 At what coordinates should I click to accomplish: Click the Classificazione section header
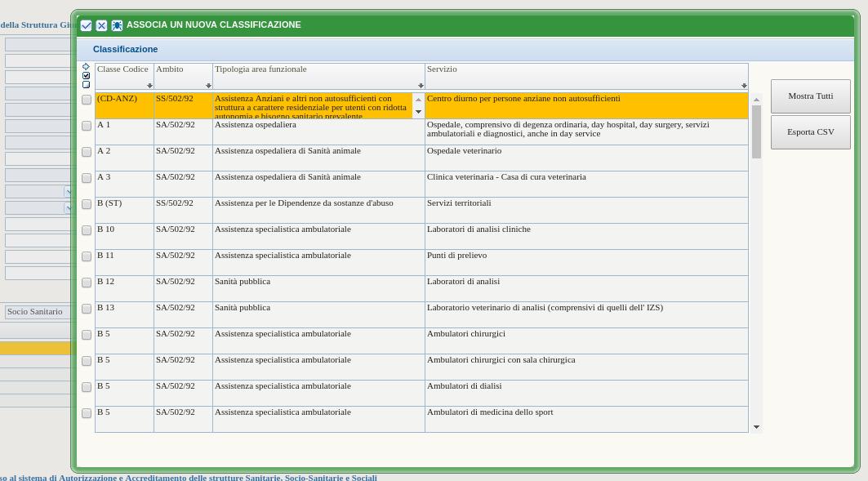click(125, 49)
